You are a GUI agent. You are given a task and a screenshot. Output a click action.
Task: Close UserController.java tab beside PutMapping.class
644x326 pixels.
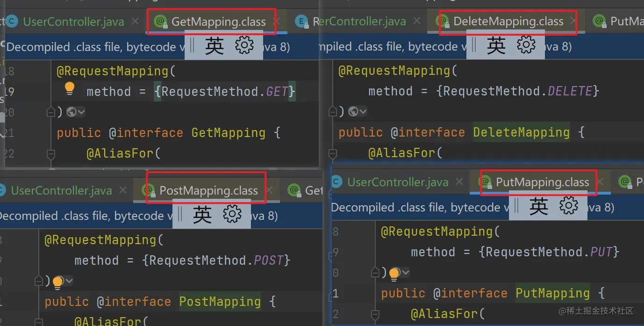tap(460, 182)
